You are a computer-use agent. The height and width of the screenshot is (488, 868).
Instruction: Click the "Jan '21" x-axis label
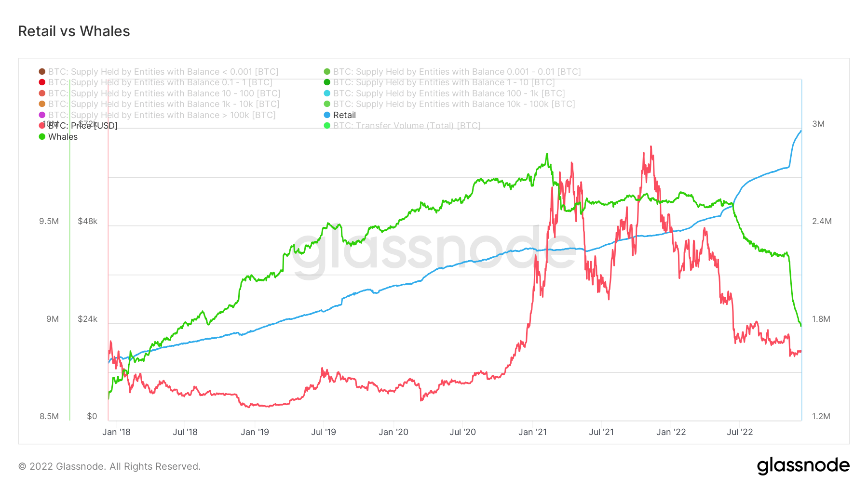[532, 432]
